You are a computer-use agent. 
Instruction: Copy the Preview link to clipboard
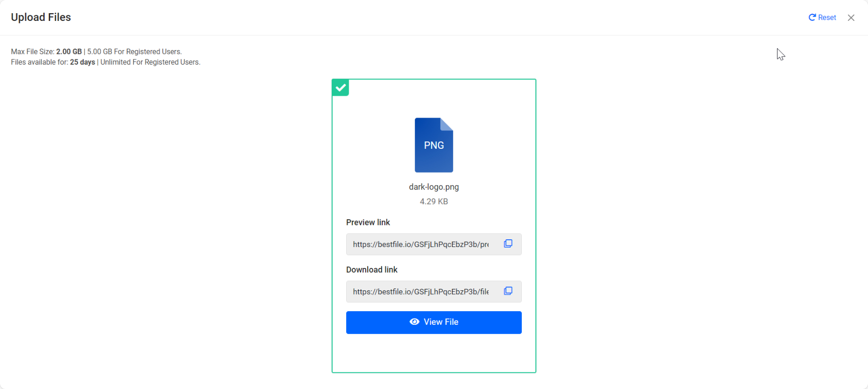508,244
